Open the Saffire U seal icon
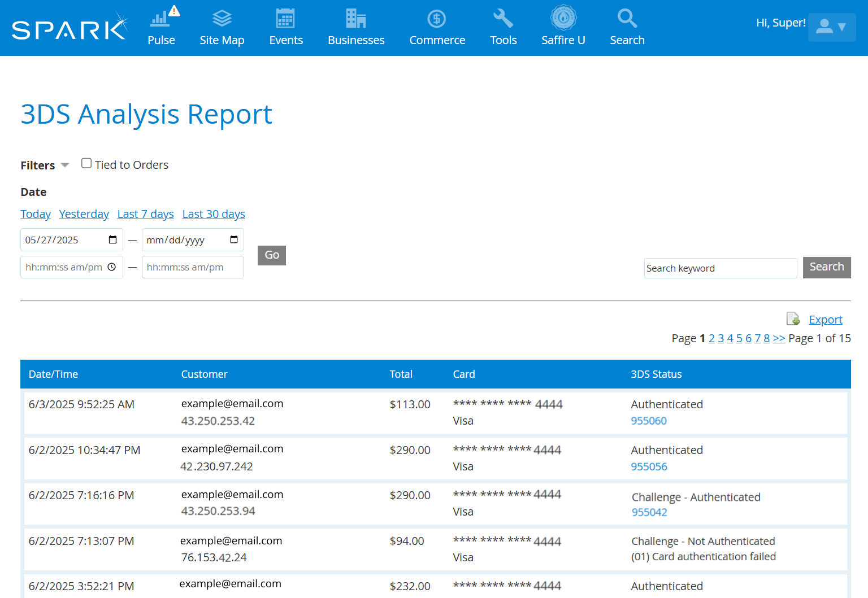 pos(563,18)
